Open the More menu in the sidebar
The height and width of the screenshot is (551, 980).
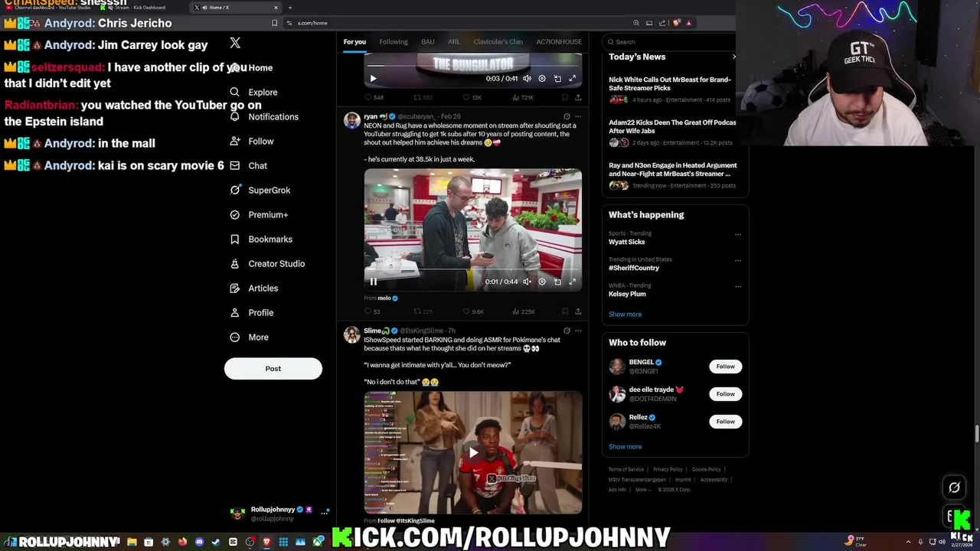(249, 337)
